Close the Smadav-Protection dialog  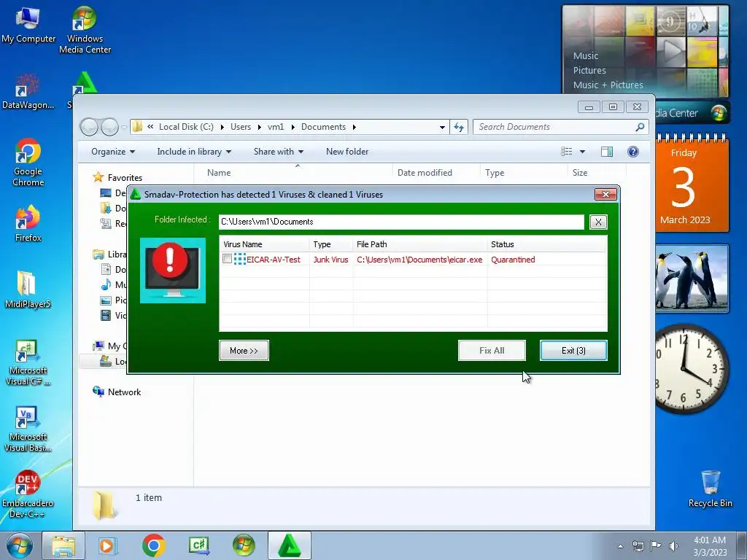(605, 194)
